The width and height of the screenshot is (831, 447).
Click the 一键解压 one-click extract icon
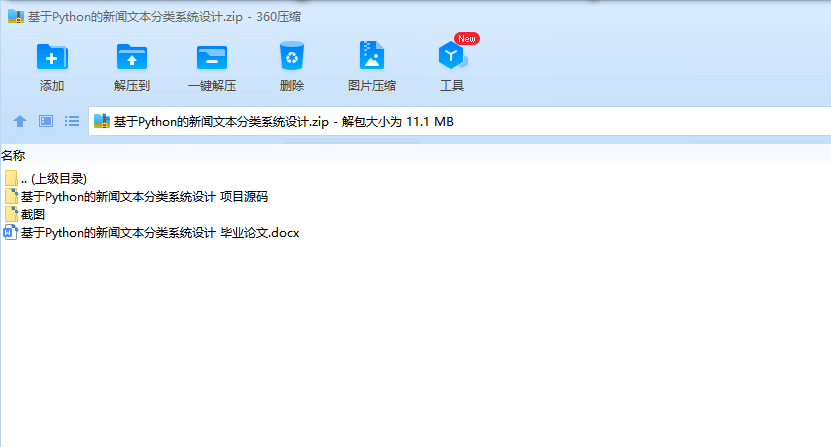(212, 57)
